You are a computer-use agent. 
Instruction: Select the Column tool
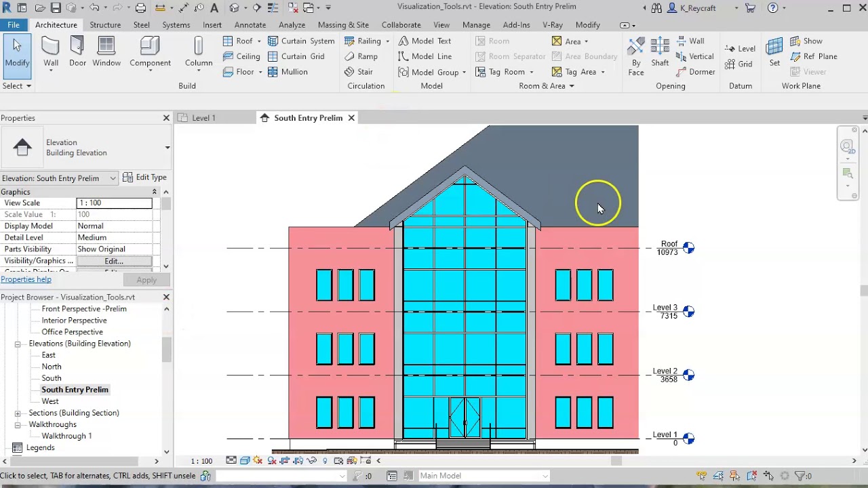199,53
